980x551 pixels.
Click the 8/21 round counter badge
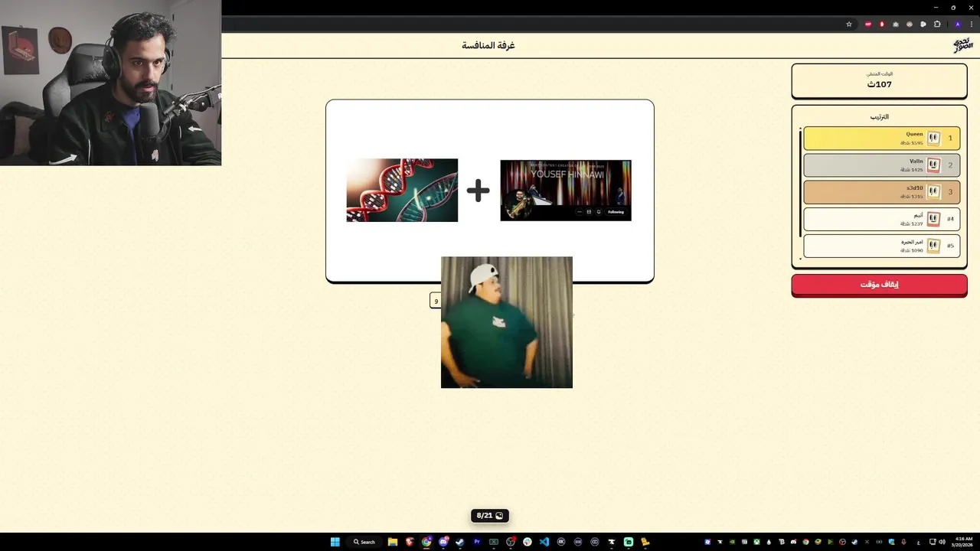tap(490, 516)
